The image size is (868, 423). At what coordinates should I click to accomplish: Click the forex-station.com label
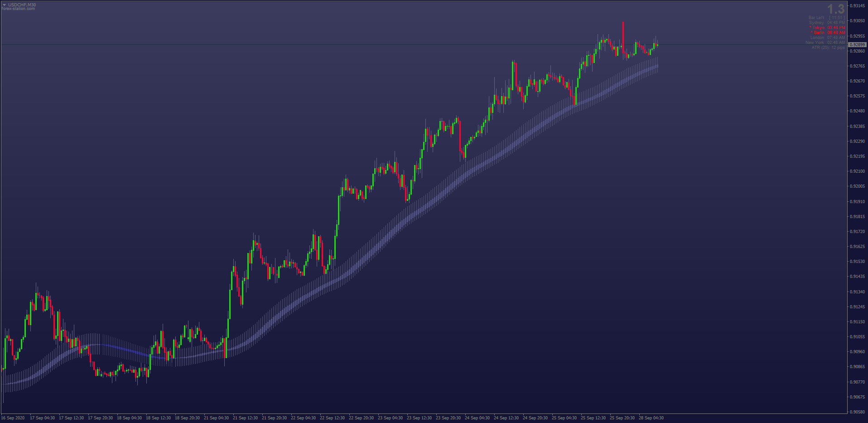[18, 9]
